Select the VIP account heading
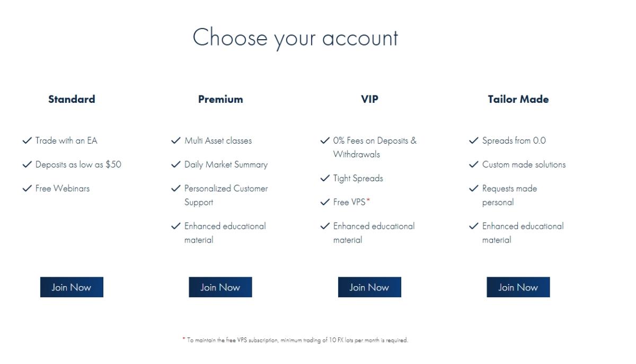 (x=369, y=99)
